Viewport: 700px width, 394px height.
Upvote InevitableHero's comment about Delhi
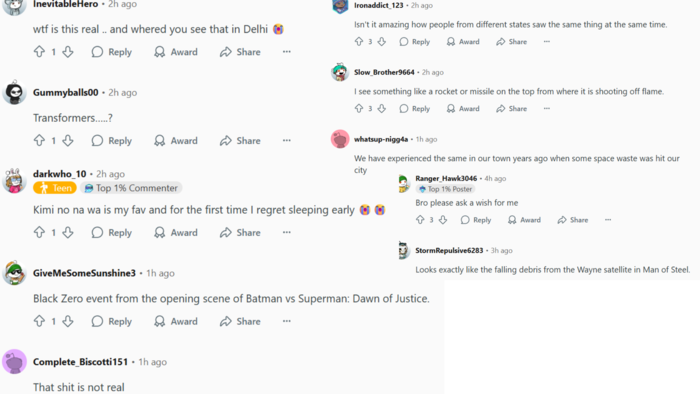[39, 52]
